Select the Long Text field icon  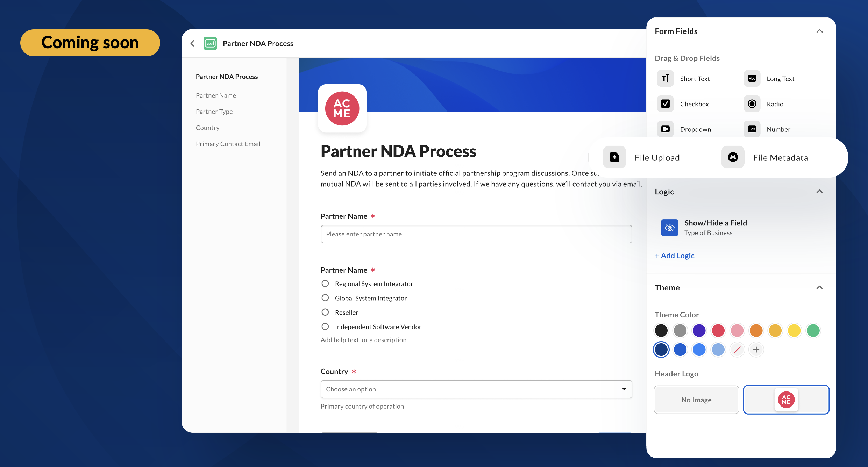pos(752,79)
